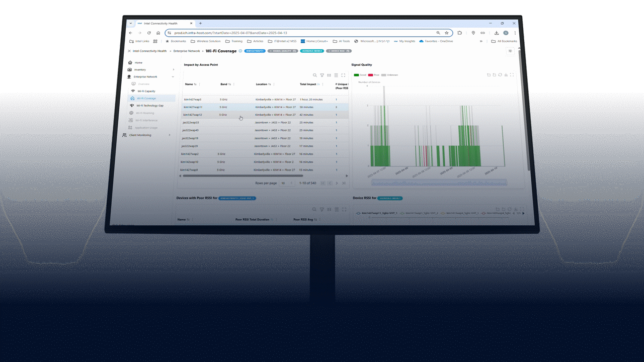Open the browser downloads icon

tap(497, 33)
